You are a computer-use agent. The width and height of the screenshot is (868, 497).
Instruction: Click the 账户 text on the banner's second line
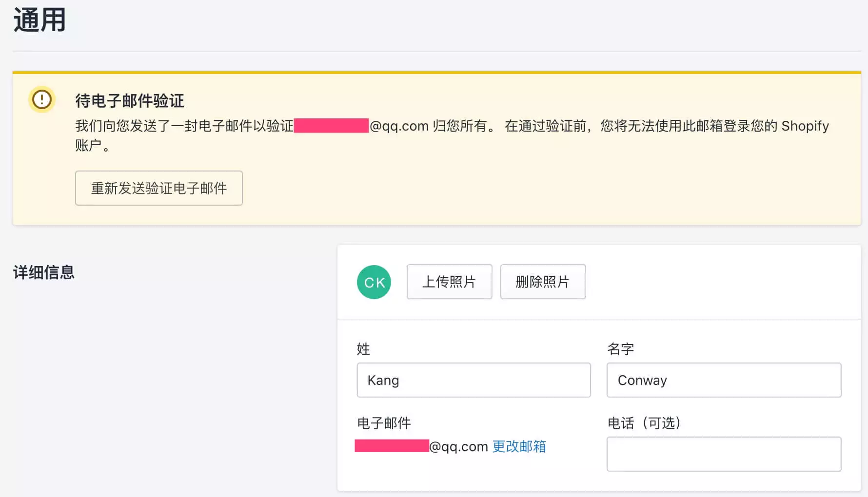point(88,145)
